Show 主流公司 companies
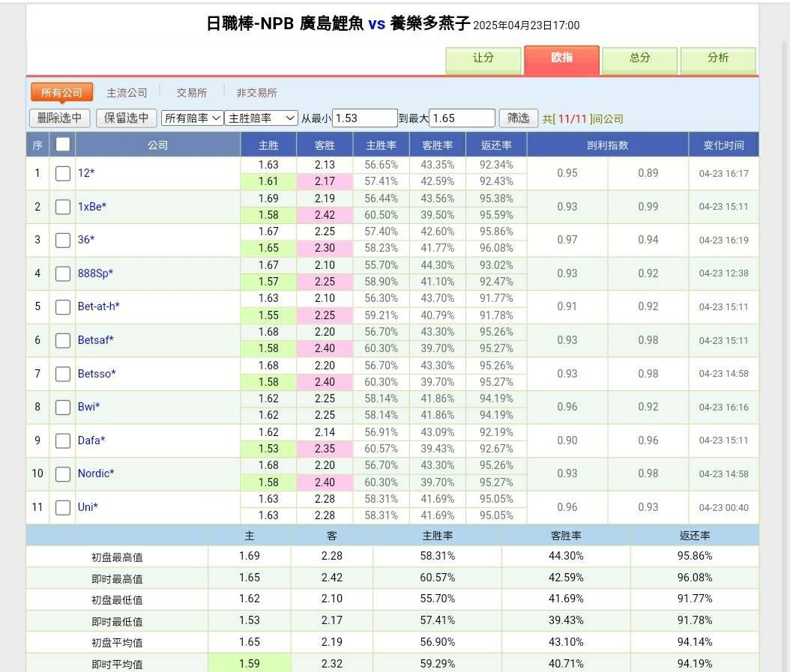 (x=127, y=93)
